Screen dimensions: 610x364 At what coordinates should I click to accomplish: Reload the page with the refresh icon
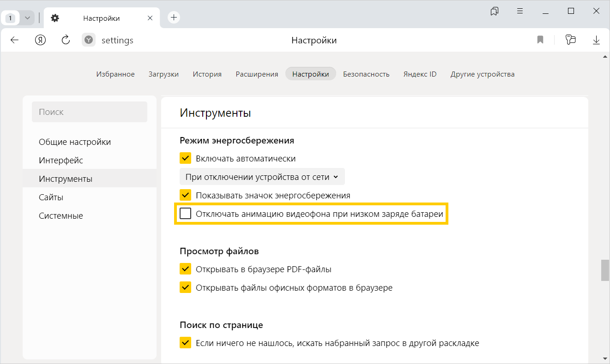pyautogui.click(x=66, y=40)
